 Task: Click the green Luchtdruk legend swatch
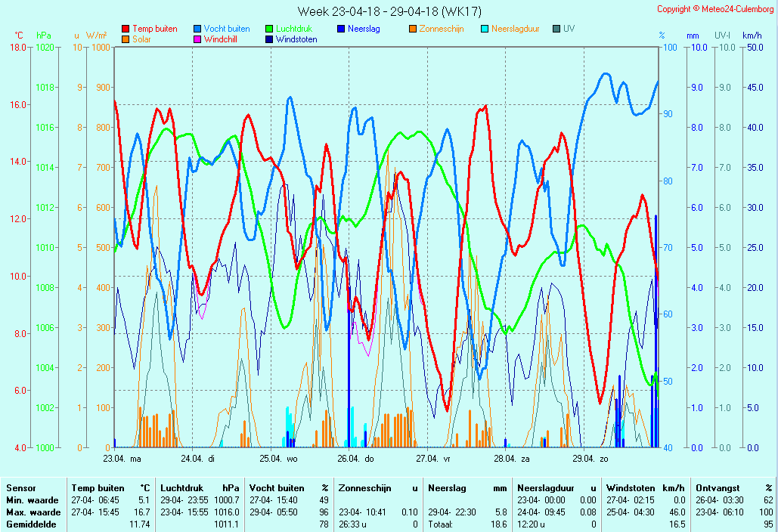(269, 29)
